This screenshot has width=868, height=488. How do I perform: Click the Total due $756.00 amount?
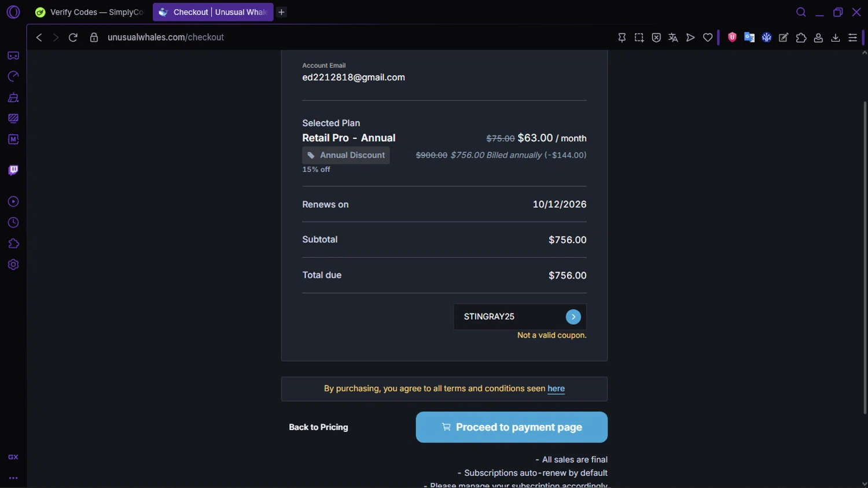(x=568, y=276)
